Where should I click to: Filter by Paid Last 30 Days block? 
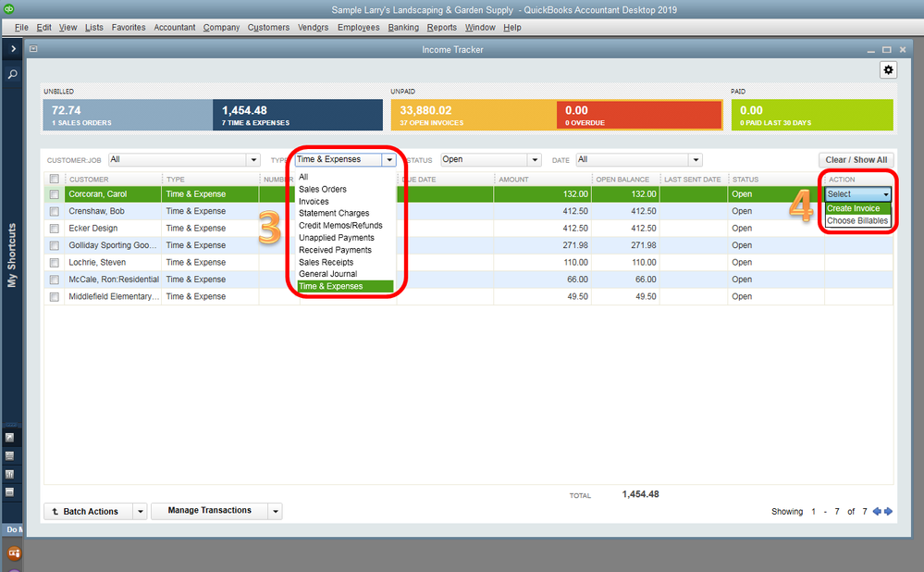[x=812, y=115]
